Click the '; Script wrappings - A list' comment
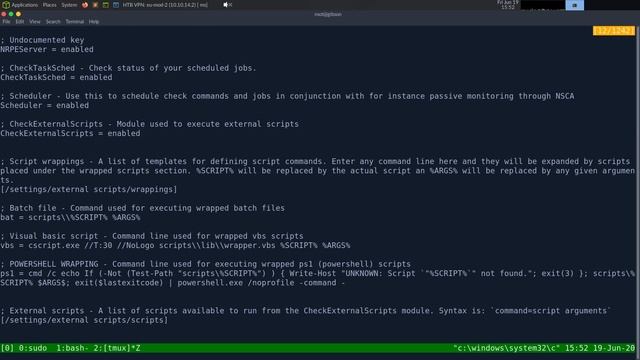 click(318, 171)
